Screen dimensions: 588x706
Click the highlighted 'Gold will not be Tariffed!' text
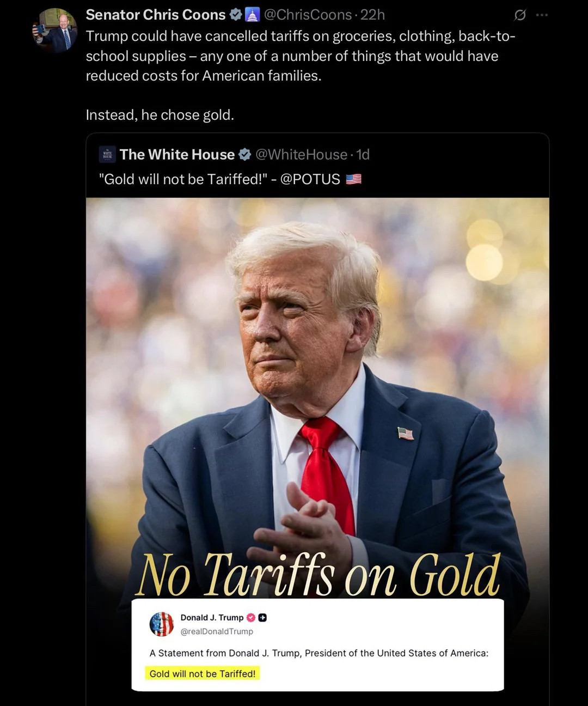pos(203,674)
